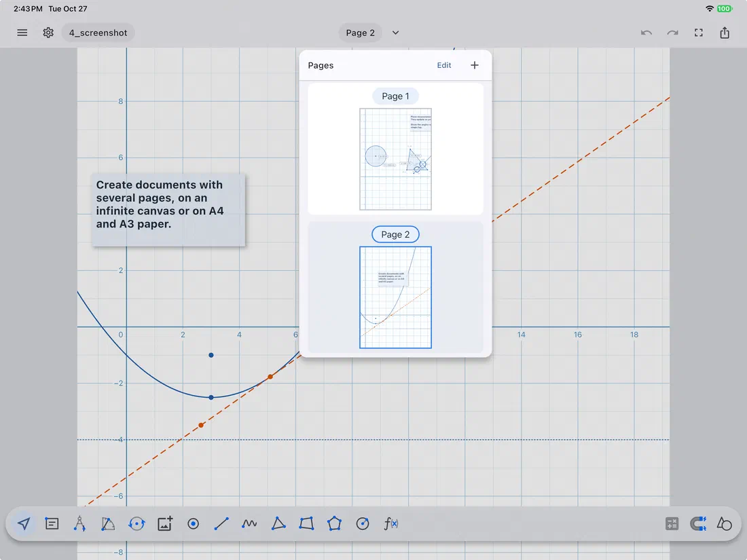
Task: Select the 'Create documents with several pages' note
Action: coord(168,210)
